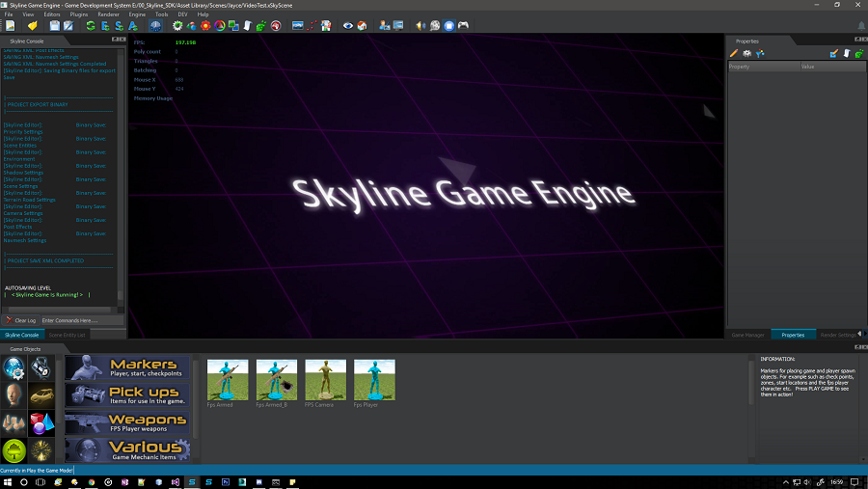Click the color wheel toolbar icon
868x489 pixels.
(x=220, y=25)
